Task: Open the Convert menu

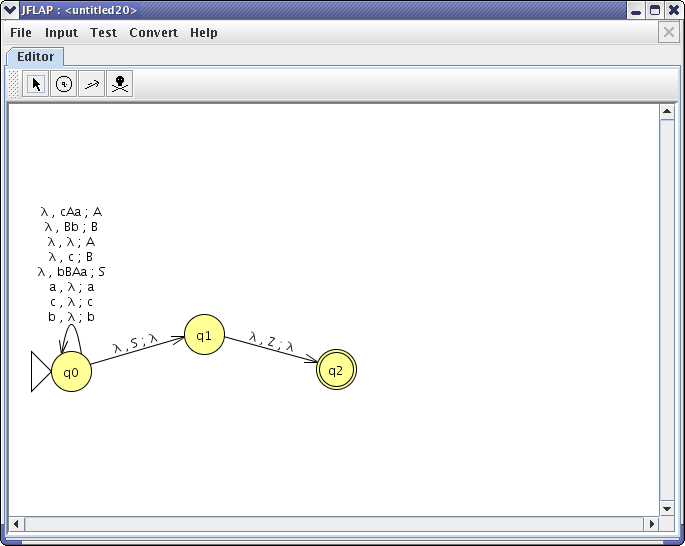Action: point(153,33)
